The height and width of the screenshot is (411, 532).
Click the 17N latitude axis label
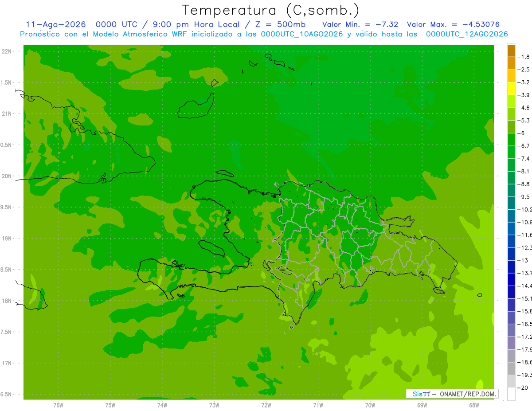(7, 363)
